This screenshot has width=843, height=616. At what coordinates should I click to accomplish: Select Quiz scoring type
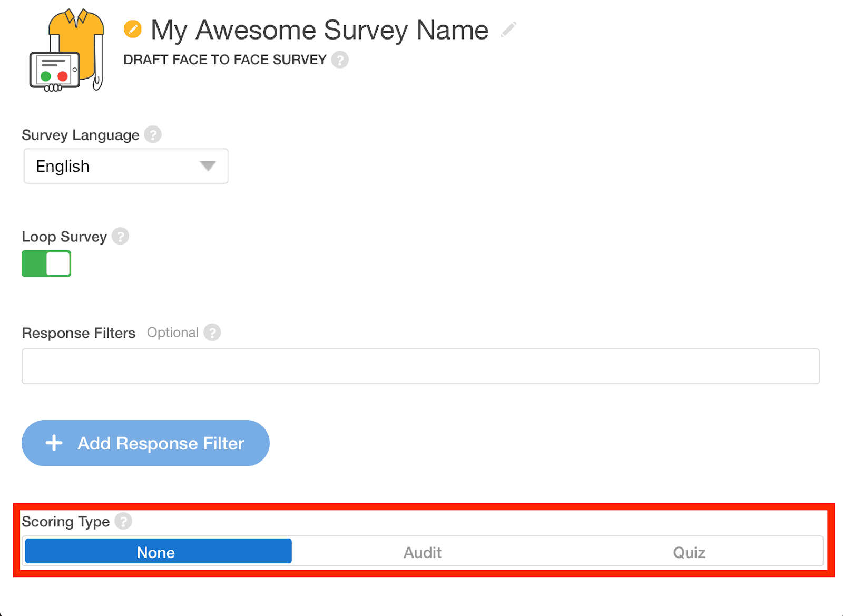pyautogui.click(x=689, y=552)
